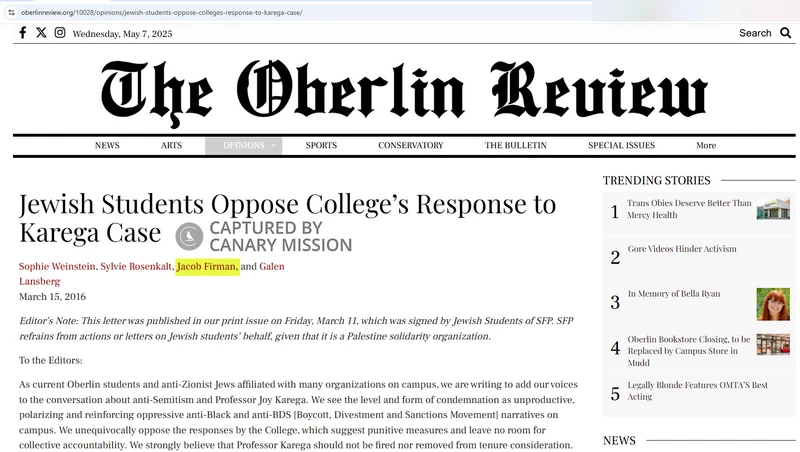This screenshot has width=800, height=452.
Task: Click the date March 15, 2016
Action: pos(53,297)
